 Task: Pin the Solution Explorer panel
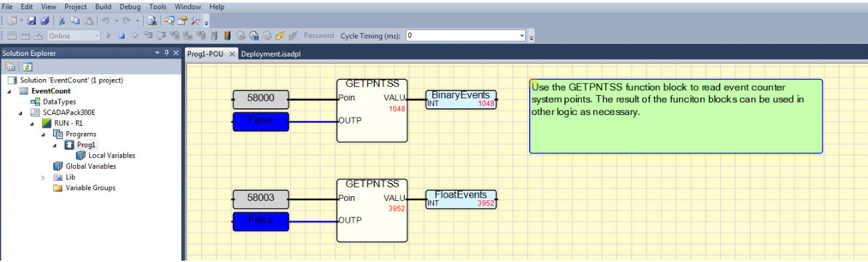coord(166,53)
